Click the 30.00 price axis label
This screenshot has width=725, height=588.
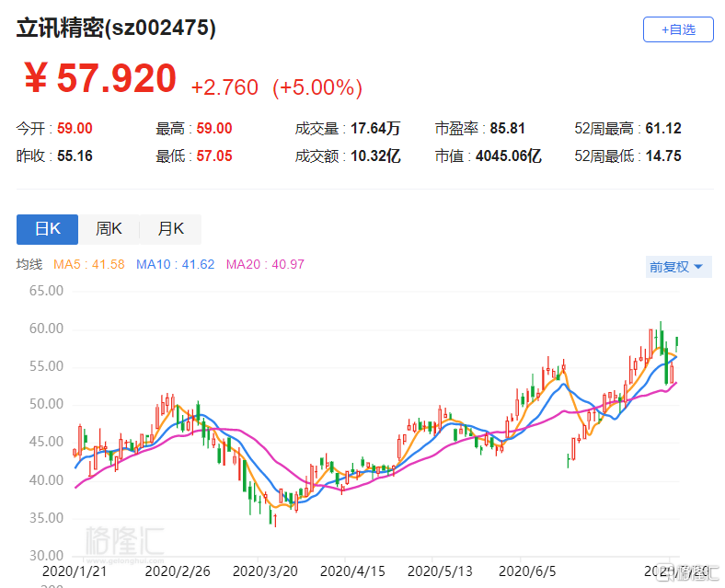tap(46, 556)
